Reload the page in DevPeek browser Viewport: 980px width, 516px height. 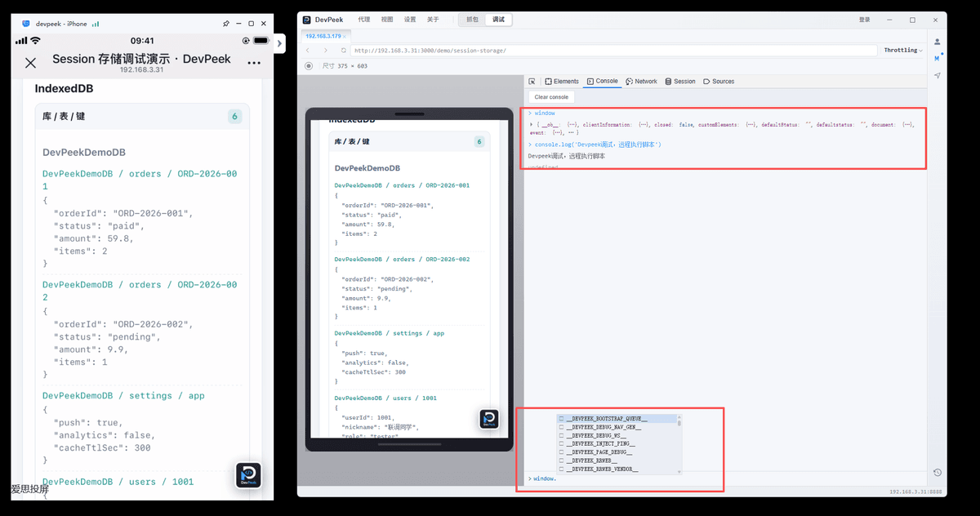coord(344,51)
